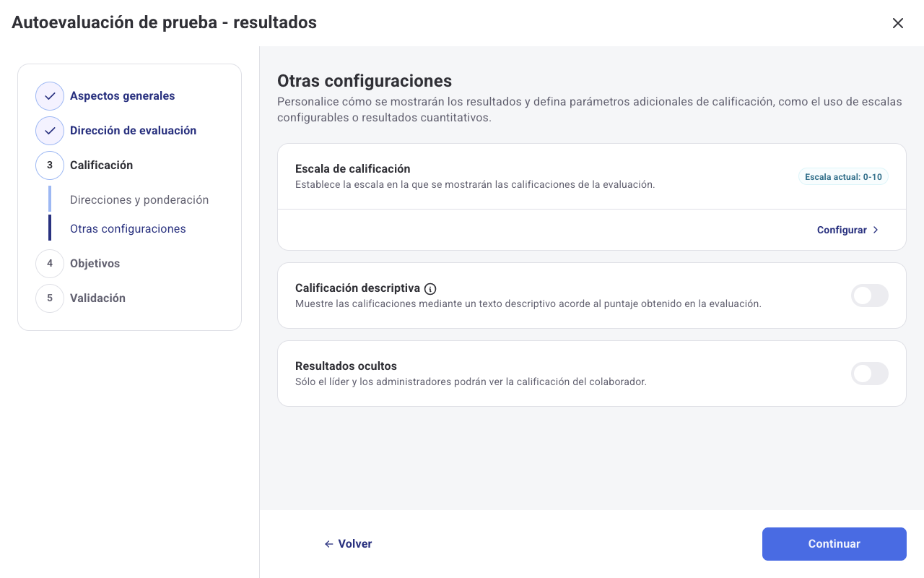Enable the Calificación descriptiva toggle
The height and width of the screenshot is (578, 924).
pos(869,296)
